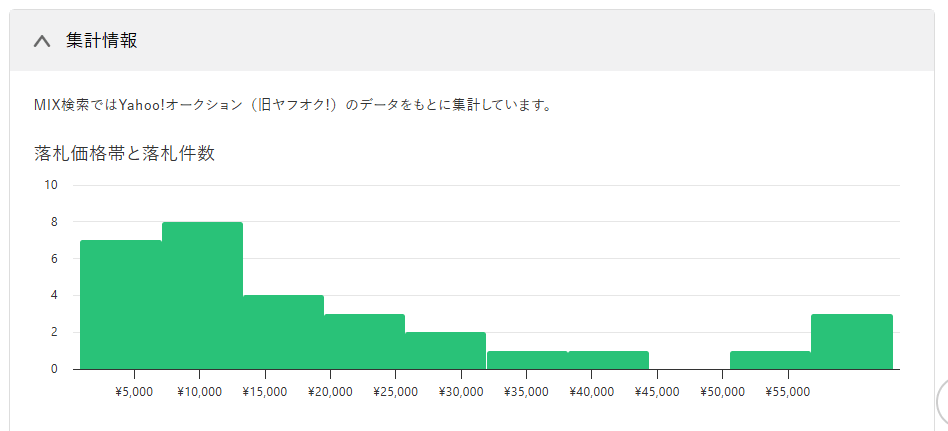
Task: Click the 落札価格帯と落札件数 chart title
Action: pyautogui.click(x=125, y=154)
